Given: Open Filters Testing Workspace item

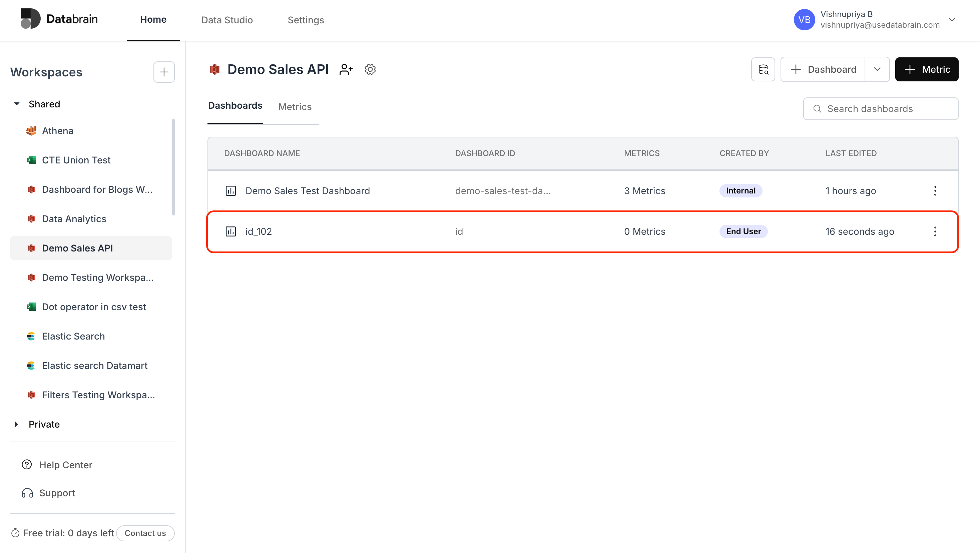Looking at the screenshot, I should click(x=98, y=395).
